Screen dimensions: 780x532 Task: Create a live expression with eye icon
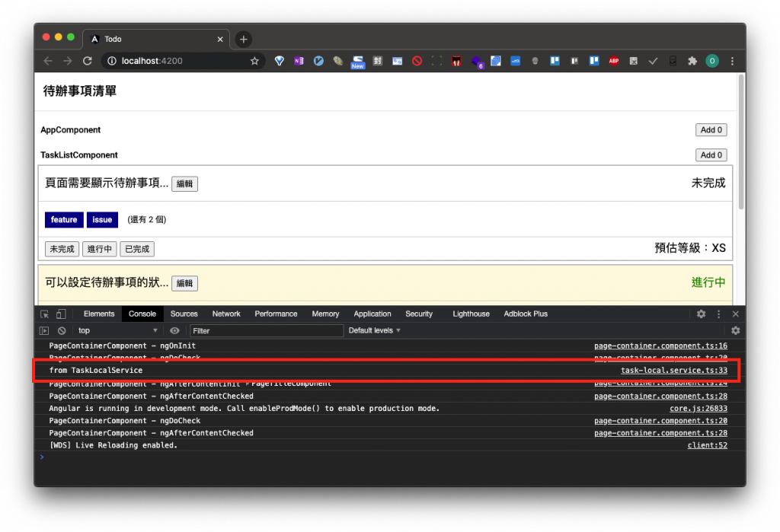(x=174, y=330)
